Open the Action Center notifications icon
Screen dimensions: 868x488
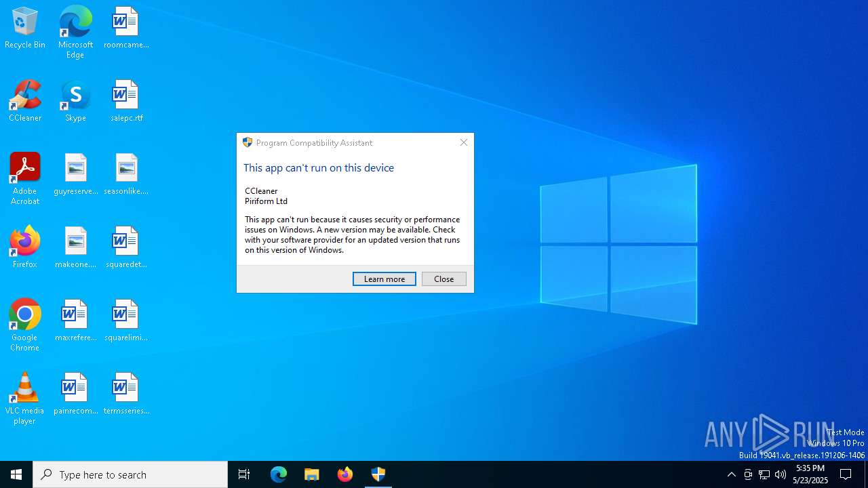[x=846, y=474]
